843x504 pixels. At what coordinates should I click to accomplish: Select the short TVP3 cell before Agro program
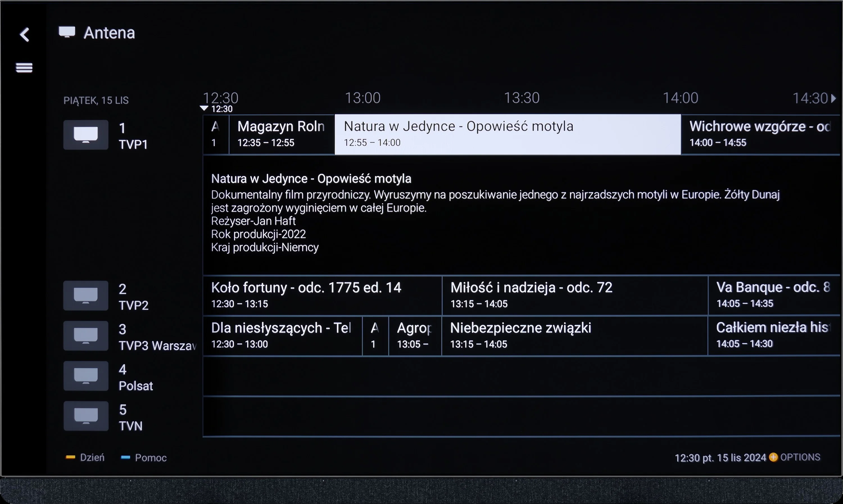click(x=375, y=336)
